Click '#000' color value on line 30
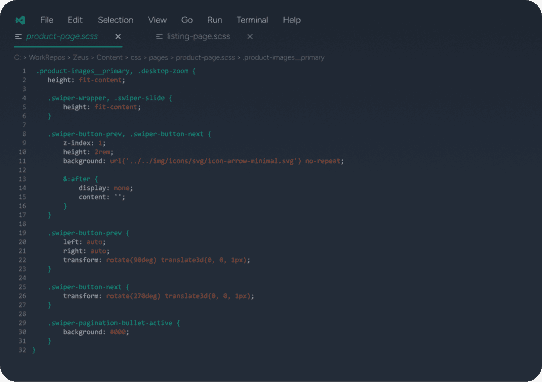 pos(118,332)
